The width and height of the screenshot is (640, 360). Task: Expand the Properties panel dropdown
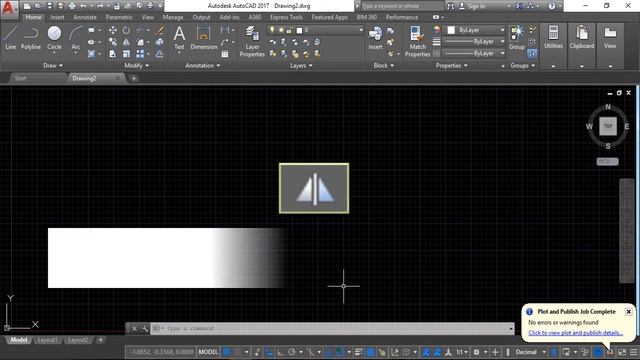click(451, 65)
